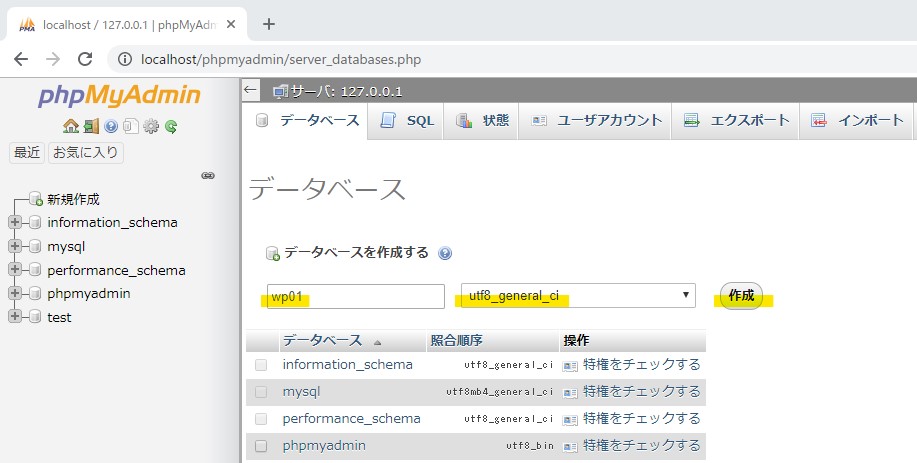
Task: Click the お気に入り button
Action: pyautogui.click(x=85, y=153)
